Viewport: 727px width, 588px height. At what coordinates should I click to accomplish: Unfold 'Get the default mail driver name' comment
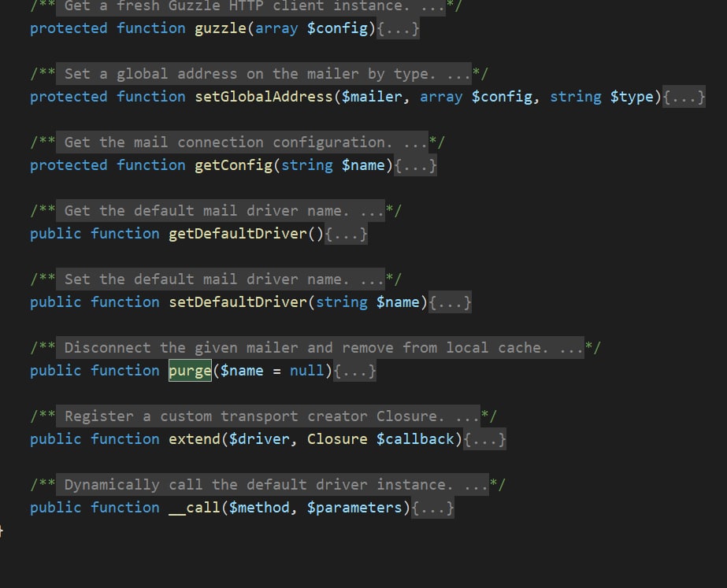221,211
